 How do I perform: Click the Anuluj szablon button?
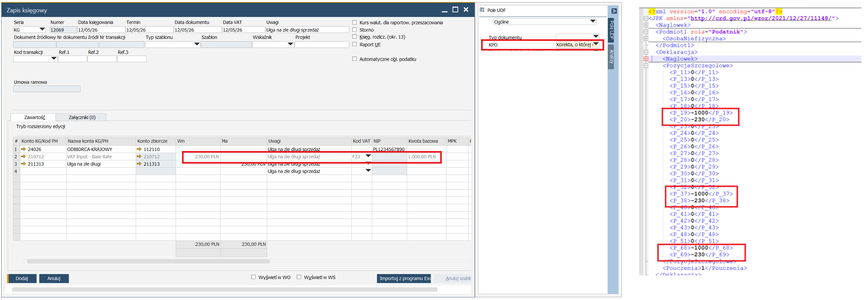tap(452, 278)
